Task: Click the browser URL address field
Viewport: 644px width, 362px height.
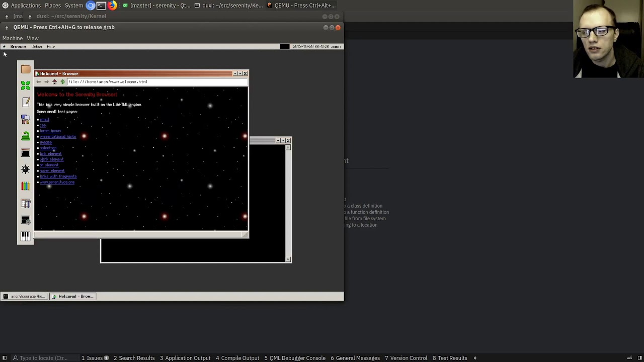Action: 156,81
